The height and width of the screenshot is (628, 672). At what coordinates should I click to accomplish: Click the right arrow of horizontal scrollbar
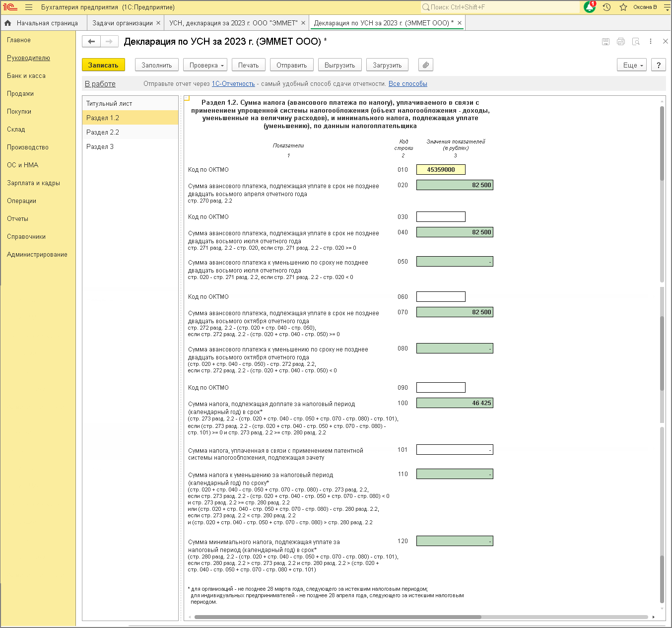(x=653, y=617)
